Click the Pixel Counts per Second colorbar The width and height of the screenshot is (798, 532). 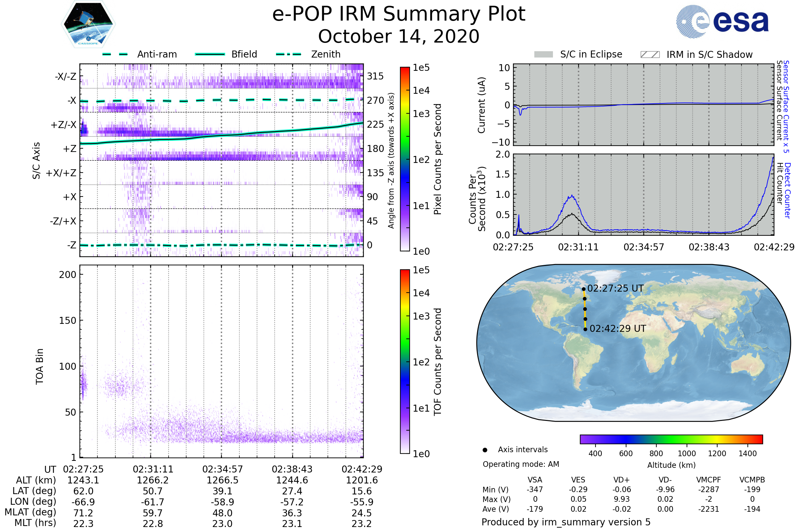point(405,159)
